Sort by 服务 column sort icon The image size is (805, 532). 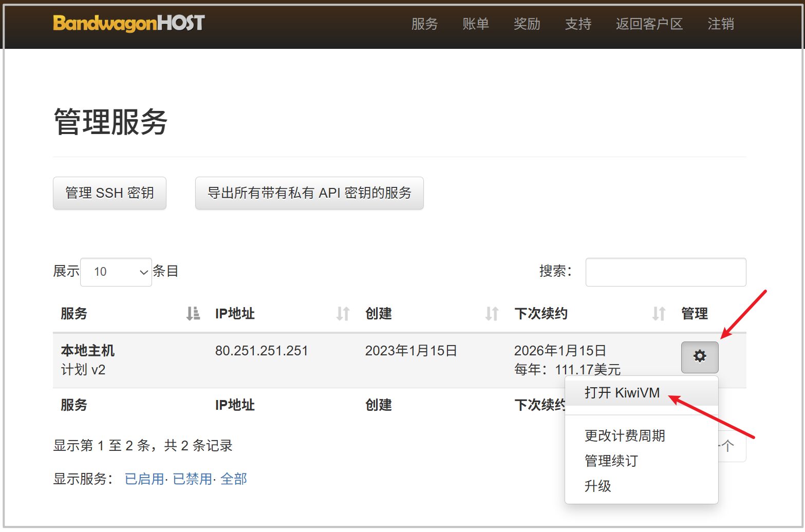[193, 313]
